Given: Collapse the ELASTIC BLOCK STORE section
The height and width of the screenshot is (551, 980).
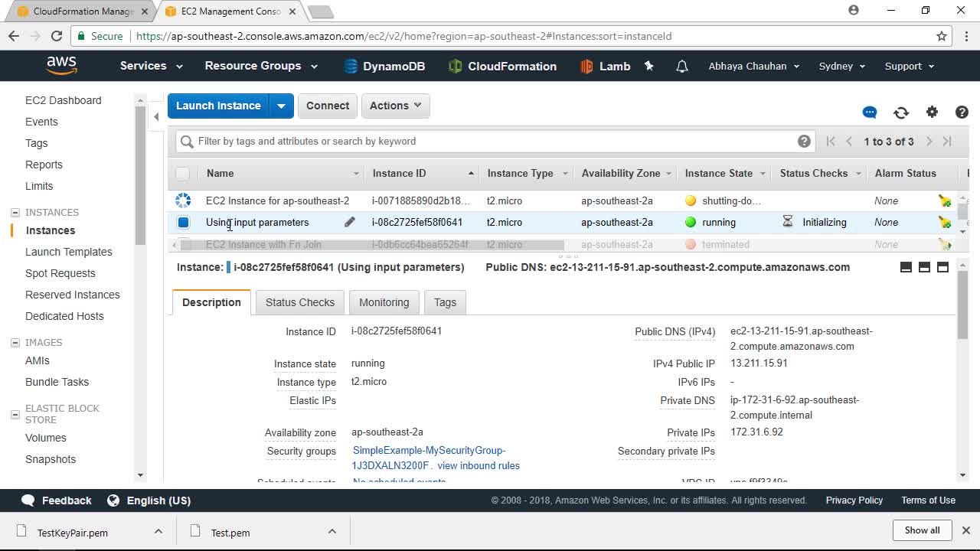Looking at the screenshot, I should click(15, 414).
